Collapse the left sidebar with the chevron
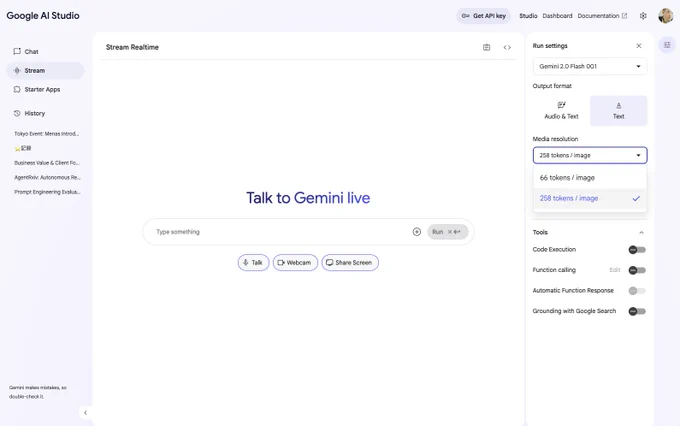 click(85, 413)
